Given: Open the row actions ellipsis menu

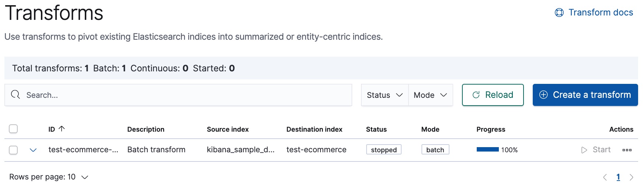Looking at the screenshot, I should (x=627, y=150).
